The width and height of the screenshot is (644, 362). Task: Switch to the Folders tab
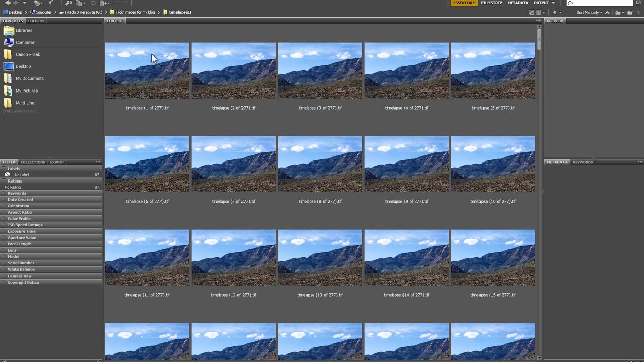tap(36, 21)
